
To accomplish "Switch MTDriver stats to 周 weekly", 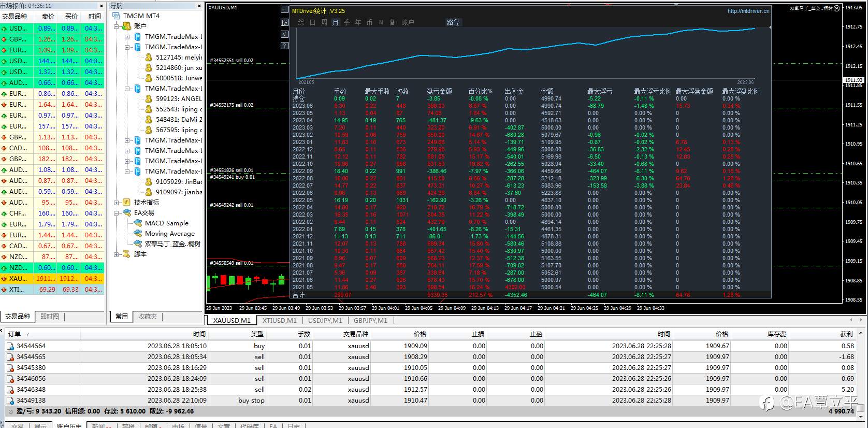I will [324, 22].
